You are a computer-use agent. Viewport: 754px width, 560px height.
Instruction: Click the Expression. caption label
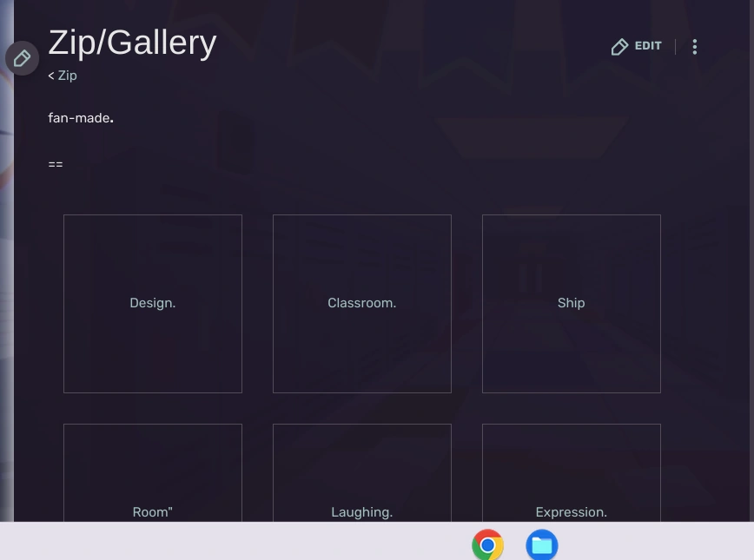571,512
